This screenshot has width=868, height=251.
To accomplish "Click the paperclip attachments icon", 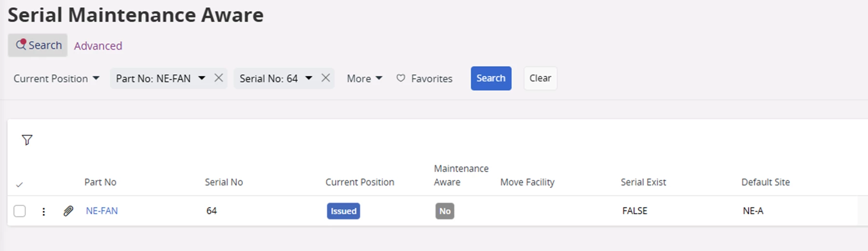I will click(68, 211).
